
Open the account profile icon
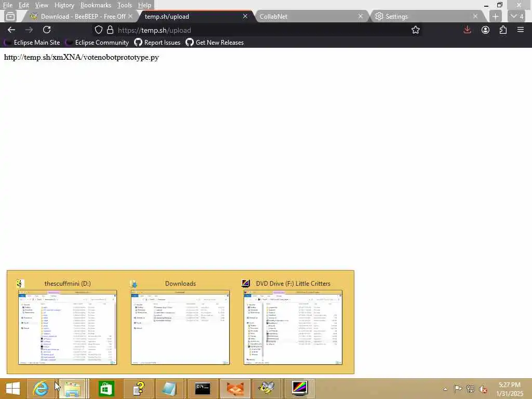coord(485,30)
